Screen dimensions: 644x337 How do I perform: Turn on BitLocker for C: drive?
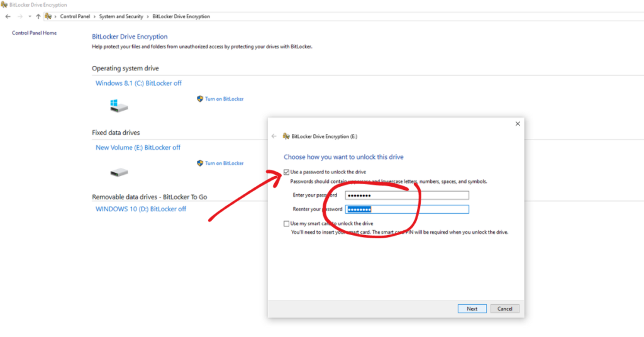click(x=225, y=99)
